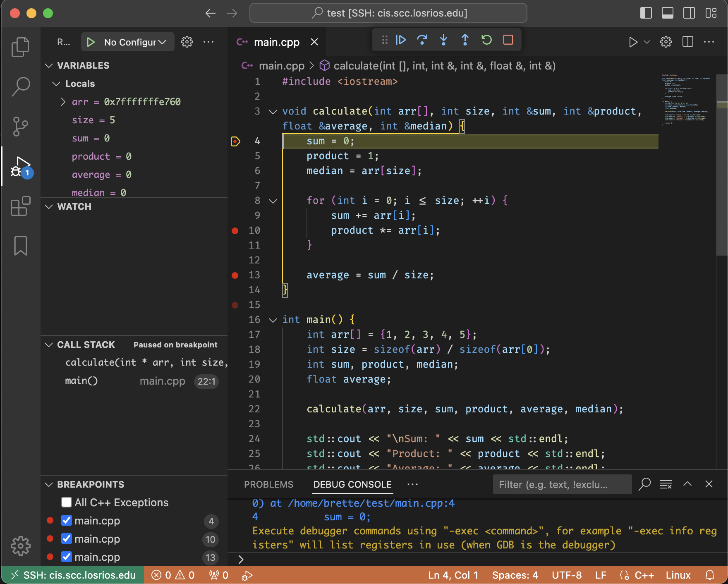Select the main.cpp editor tab
The image size is (728, 584).
point(276,42)
